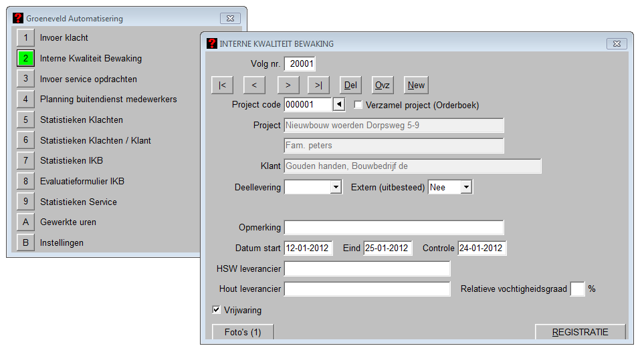Image resolution: width=644 pixels, height=354 pixels.
Task: Click the Del button to delete record
Action: point(350,85)
